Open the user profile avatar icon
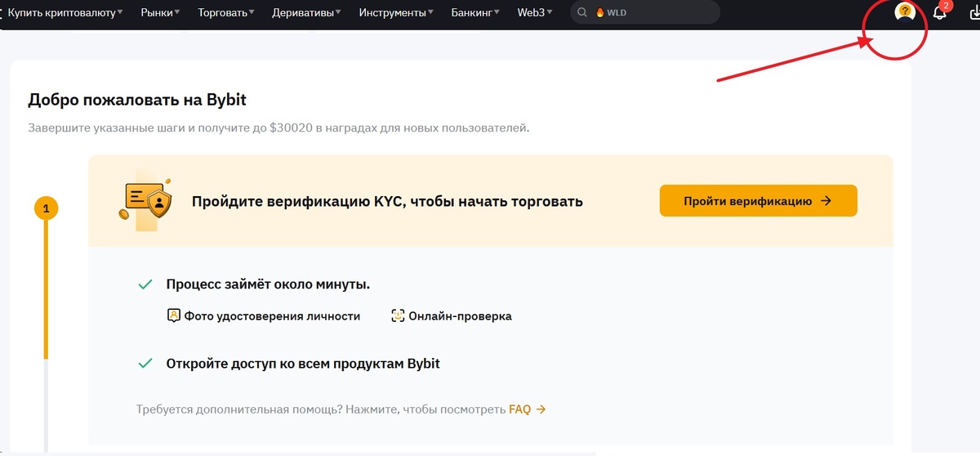The height and width of the screenshot is (456, 980). click(904, 11)
